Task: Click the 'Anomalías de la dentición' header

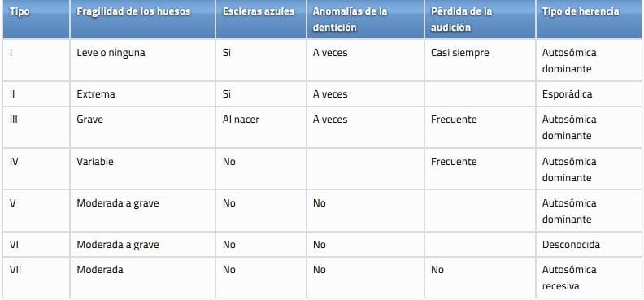Action: (x=350, y=20)
